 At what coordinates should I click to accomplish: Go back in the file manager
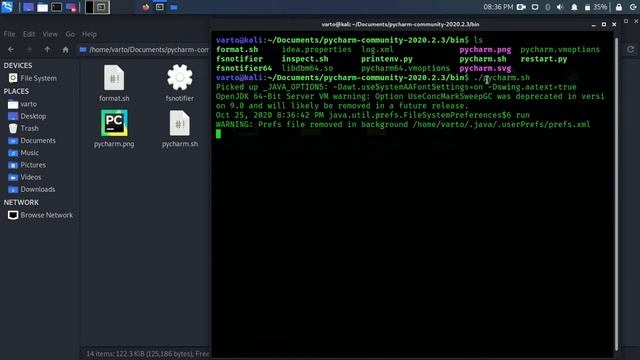pyautogui.click(x=11, y=49)
